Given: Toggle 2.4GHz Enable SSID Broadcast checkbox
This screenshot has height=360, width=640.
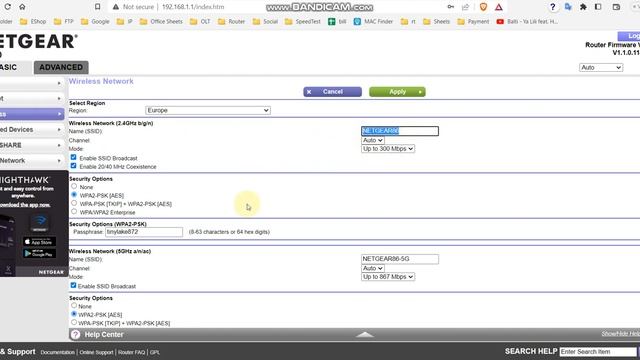Looking at the screenshot, I should click(73, 157).
